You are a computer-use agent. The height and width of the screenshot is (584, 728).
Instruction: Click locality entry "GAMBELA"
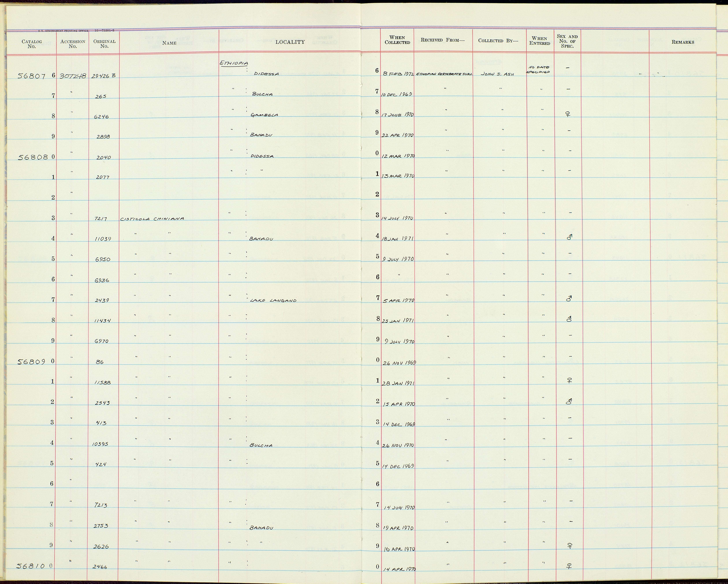coord(264,115)
